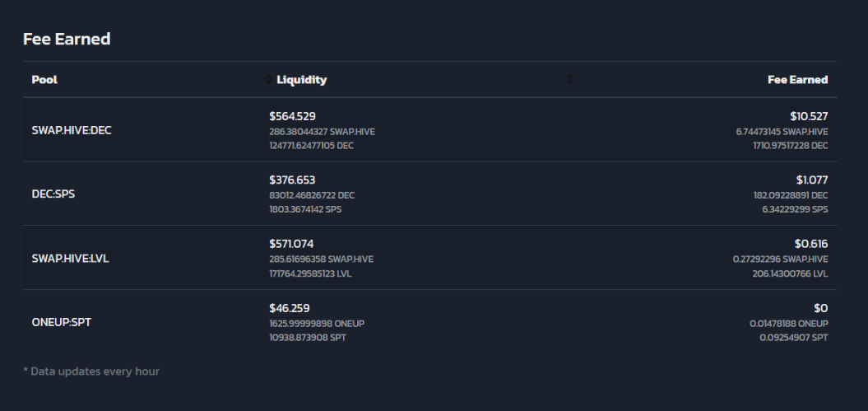Select the $0 fee earned amount
868x411 pixels.
(821, 308)
